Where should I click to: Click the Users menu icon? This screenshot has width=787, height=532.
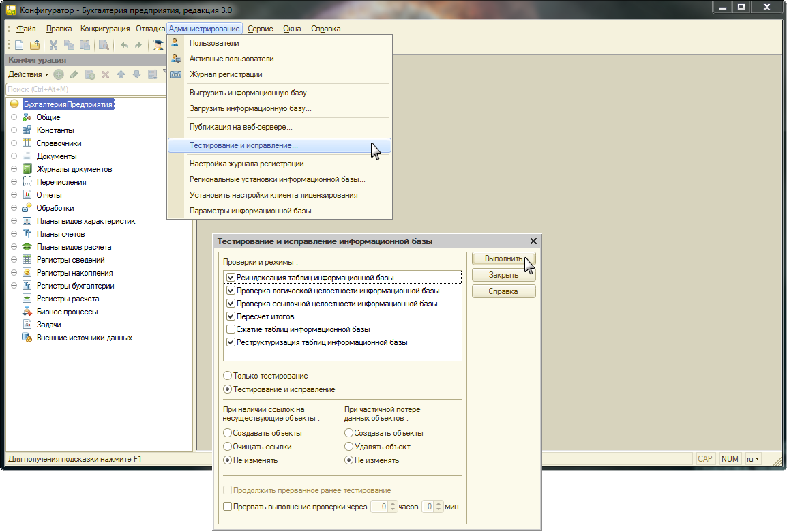tap(175, 43)
